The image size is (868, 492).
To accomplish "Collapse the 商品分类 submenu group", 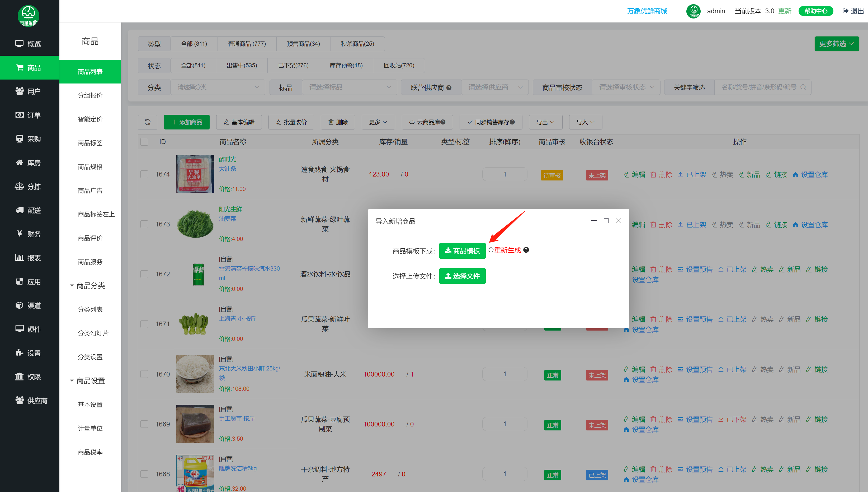I will (x=88, y=286).
